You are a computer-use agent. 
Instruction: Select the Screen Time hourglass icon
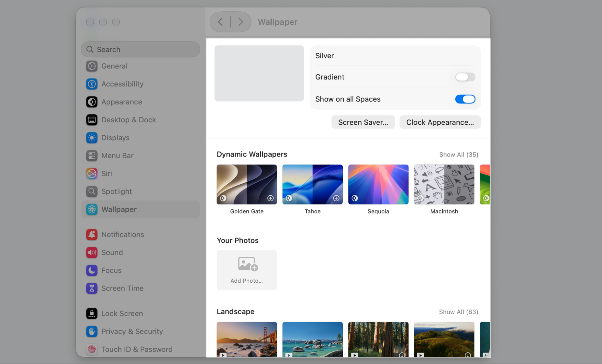pos(92,288)
